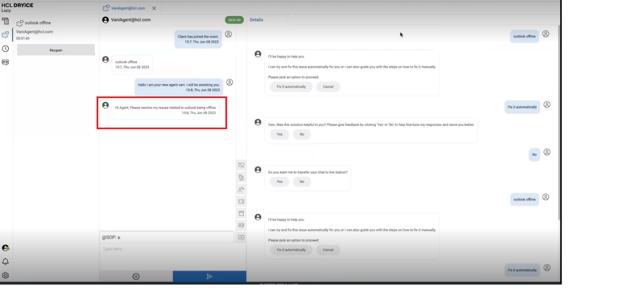
Task: Click the chat icon beside 'outlook offline' title
Action: [20, 23]
